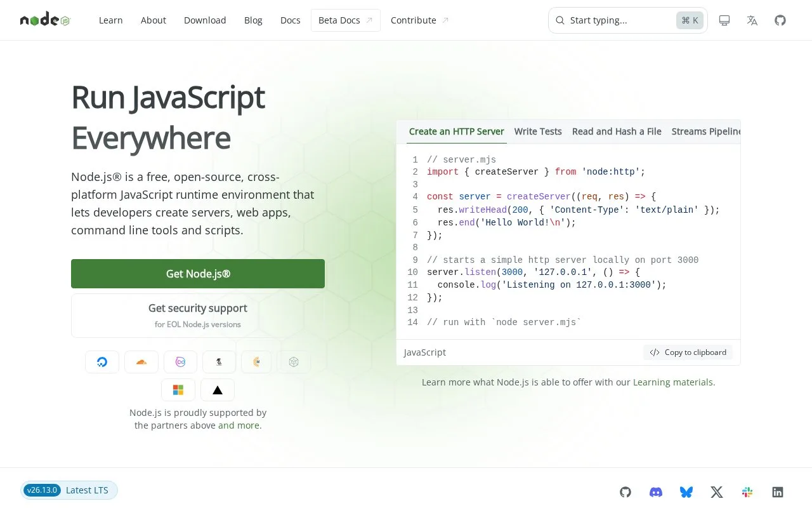
Task: Click the Node.js logo in the header
Action: pos(44,20)
